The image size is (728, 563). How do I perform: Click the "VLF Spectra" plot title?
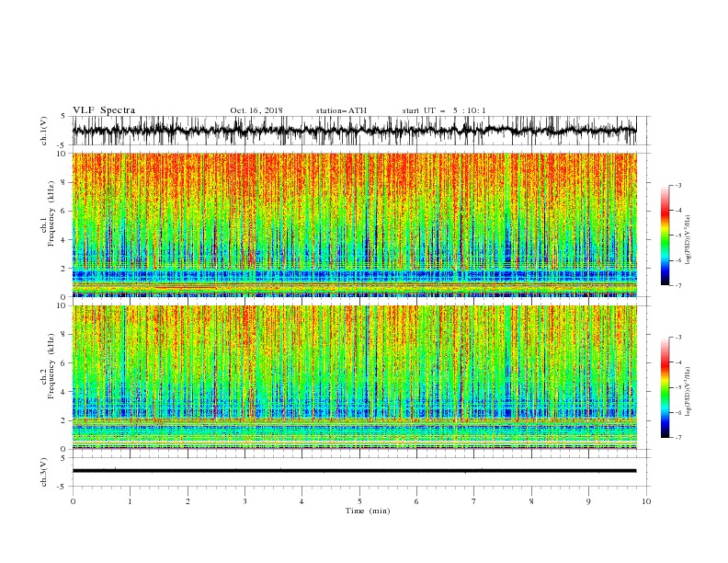pos(104,110)
